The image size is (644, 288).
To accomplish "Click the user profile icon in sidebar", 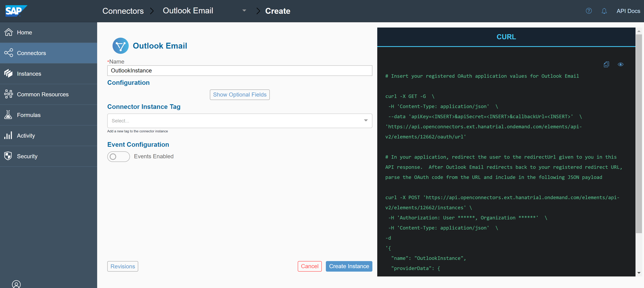I will [16, 284].
